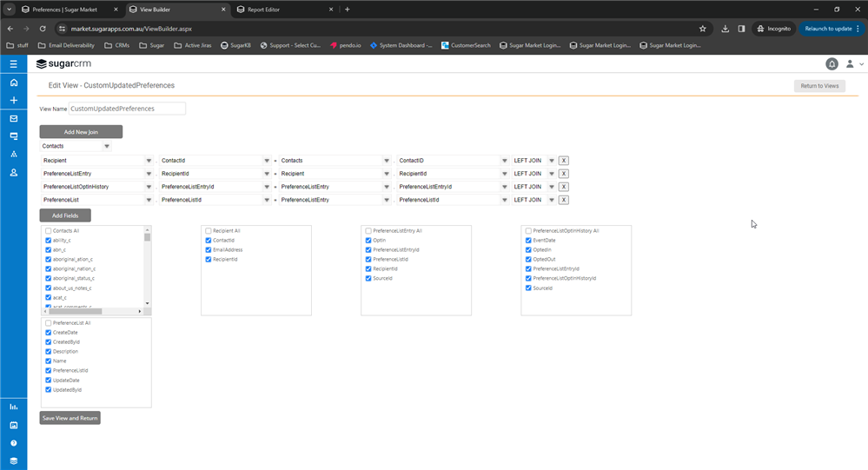Click the Add New Join button

coord(81,132)
